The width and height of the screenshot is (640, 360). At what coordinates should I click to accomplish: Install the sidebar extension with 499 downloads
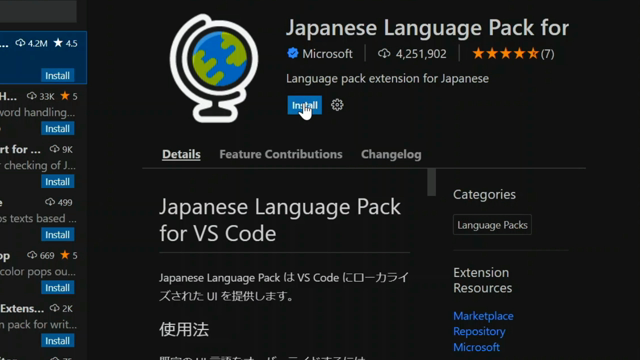pos(58,235)
